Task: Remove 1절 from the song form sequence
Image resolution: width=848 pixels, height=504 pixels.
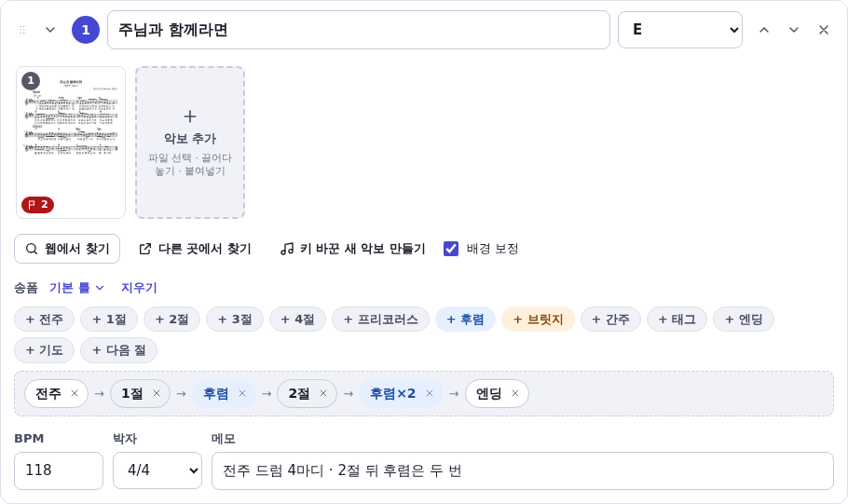Action: point(157,393)
